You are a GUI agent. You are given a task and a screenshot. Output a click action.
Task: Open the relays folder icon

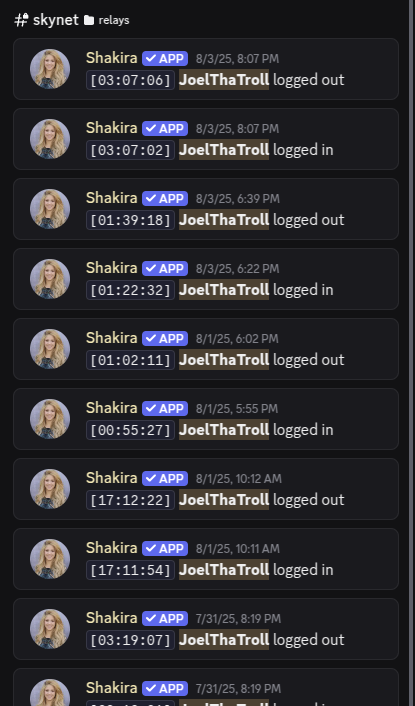click(x=89, y=20)
